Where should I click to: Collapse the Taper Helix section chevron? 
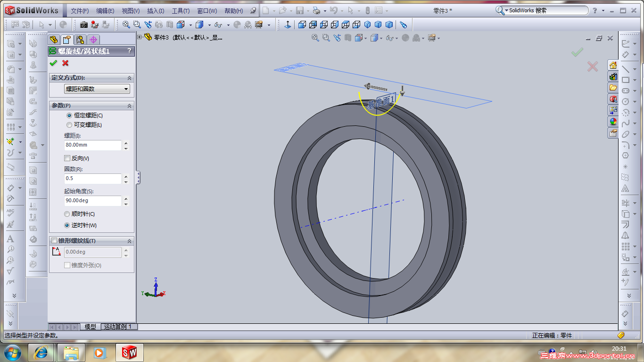click(129, 241)
